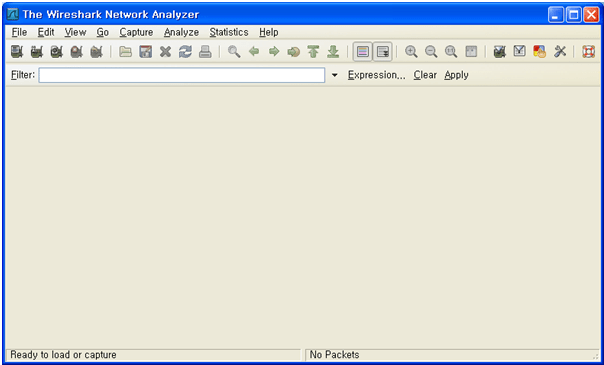
Task: Open the Statistics menu
Action: (x=229, y=32)
